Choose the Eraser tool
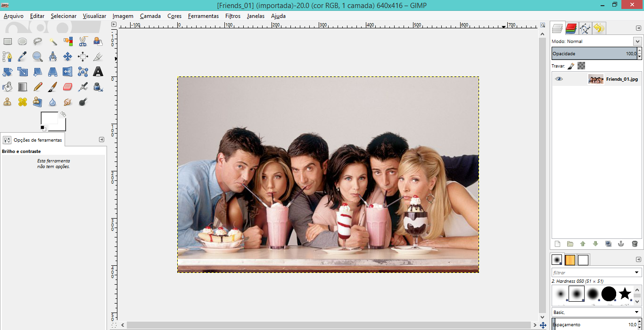This screenshot has height=330, width=644. [68, 87]
